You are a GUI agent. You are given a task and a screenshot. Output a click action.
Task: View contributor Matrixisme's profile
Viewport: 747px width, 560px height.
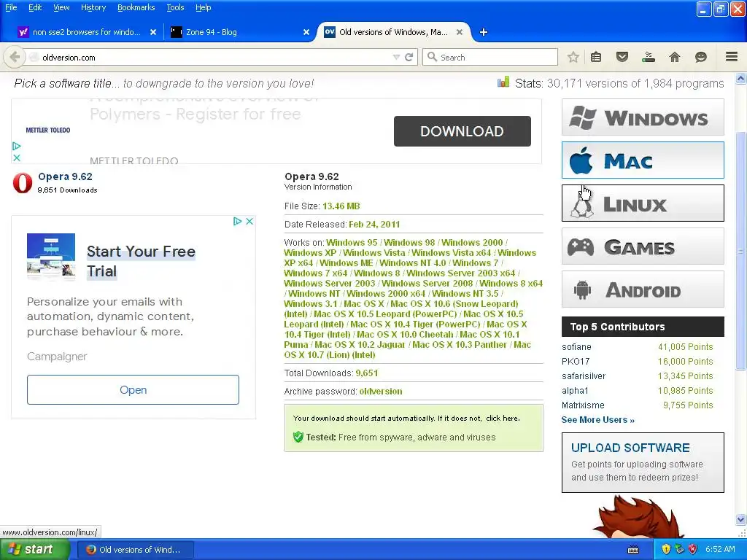[583, 405]
